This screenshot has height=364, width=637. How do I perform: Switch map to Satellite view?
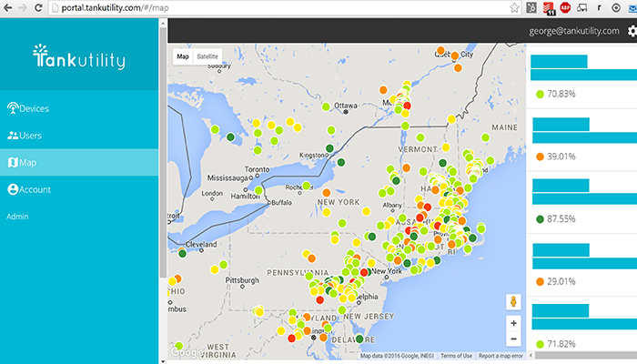tap(207, 56)
